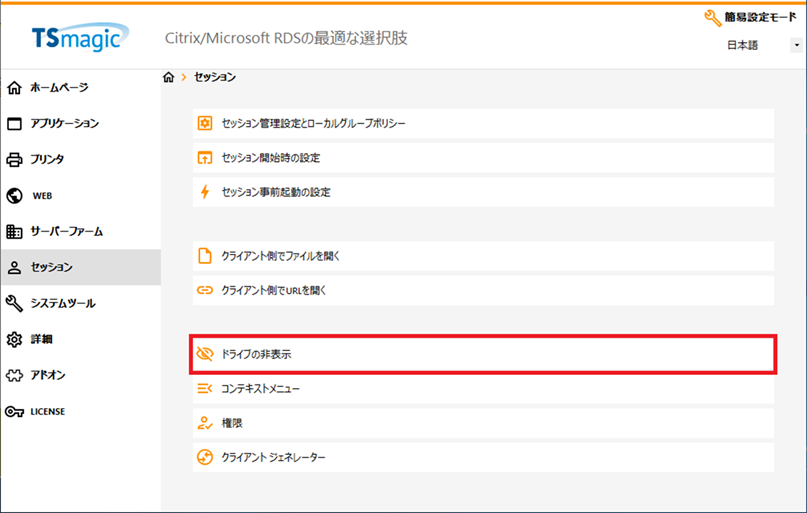807x513 pixels.
Task: Open the コンテキストメニュー settings row
Action: [x=260, y=388]
